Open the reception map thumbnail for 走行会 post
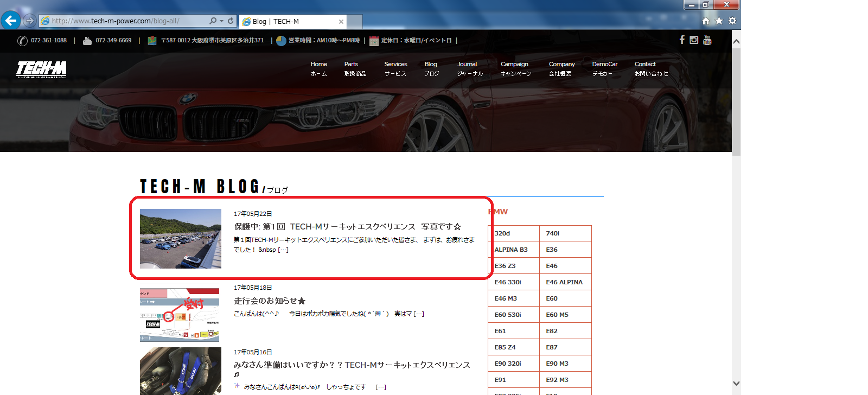This screenshot has height=395, width=868. pos(180,315)
